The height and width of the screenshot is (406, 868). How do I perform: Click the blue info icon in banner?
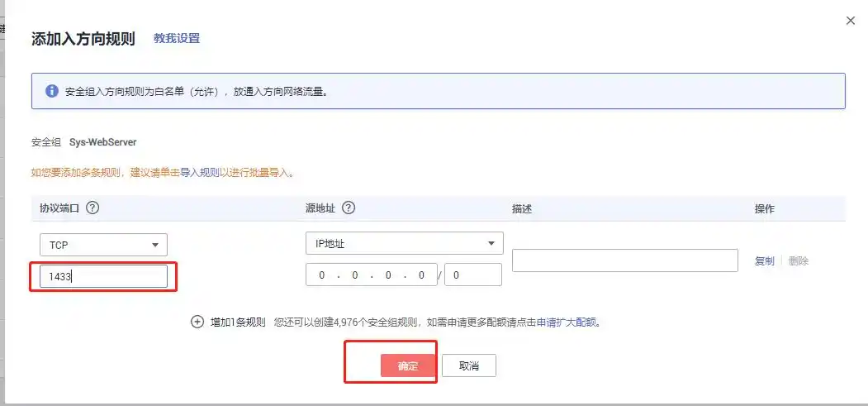(x=51, y=91)
